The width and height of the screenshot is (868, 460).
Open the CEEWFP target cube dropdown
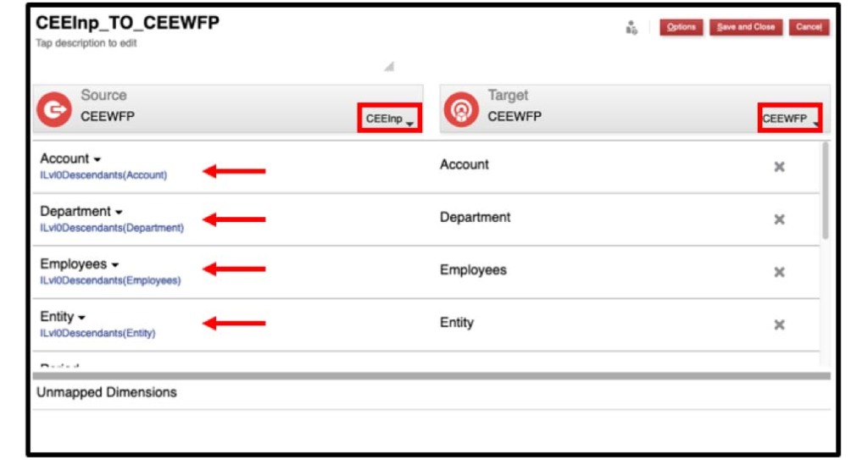pos(790,119)
